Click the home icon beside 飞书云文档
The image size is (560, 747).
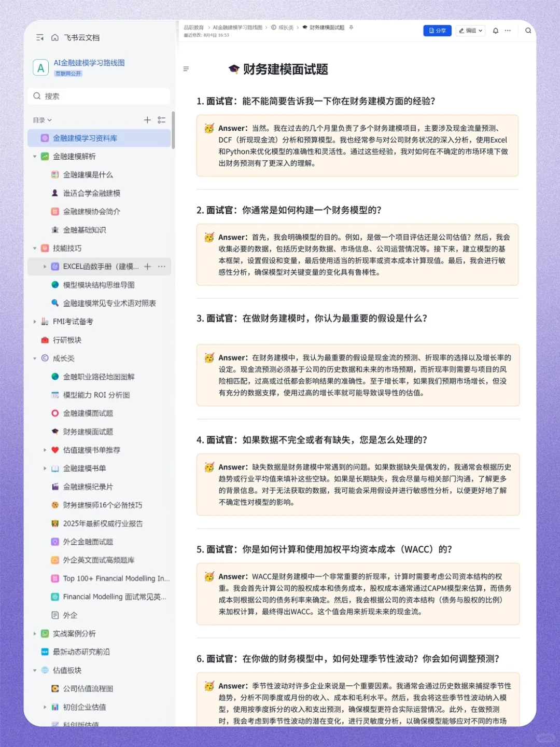[x=54, y=37]
